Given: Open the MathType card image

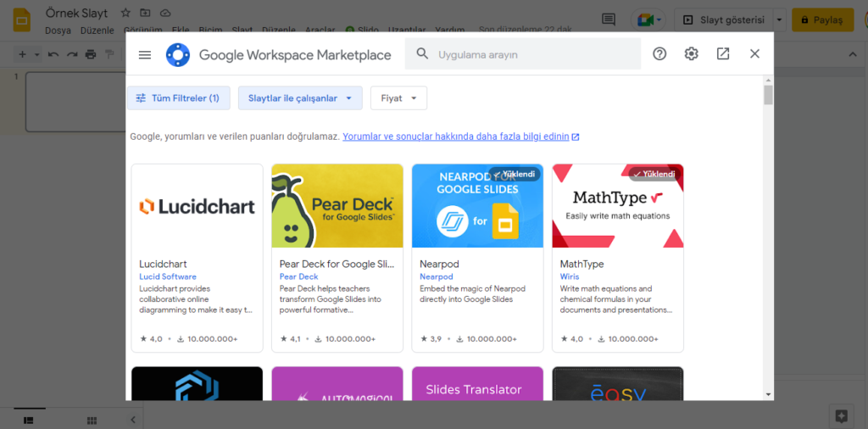Looking at the screenshot, I should pyautogui.click(x=618, y=206).
